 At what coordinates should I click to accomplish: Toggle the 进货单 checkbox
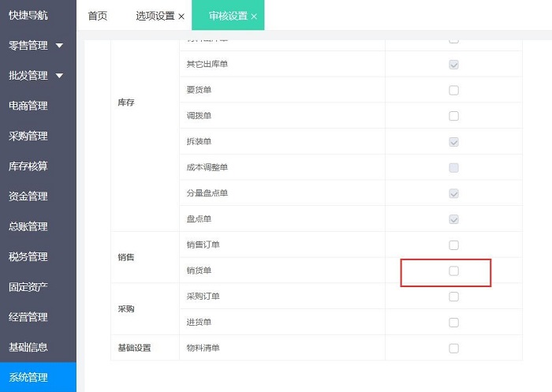click(453, 323)
